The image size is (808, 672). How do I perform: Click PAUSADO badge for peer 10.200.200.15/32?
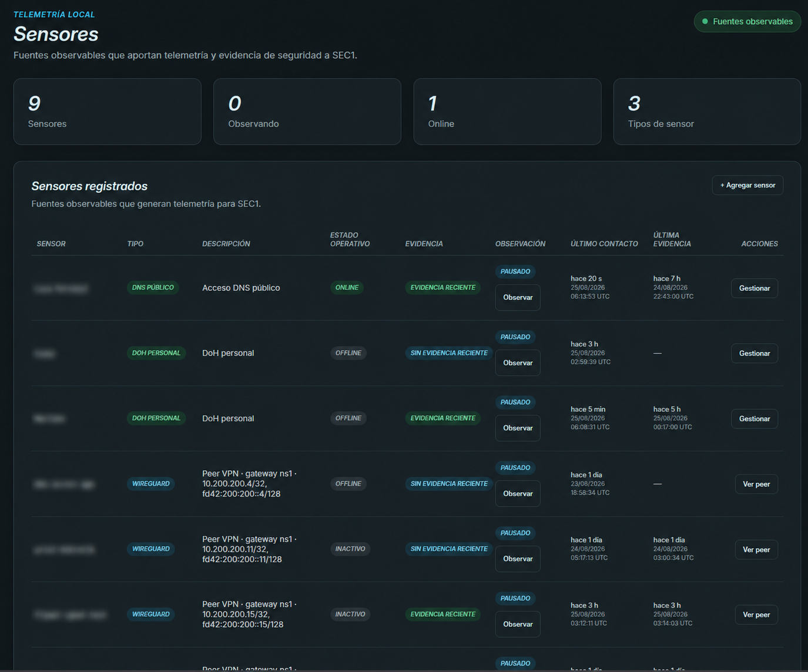tap(515, 598)
